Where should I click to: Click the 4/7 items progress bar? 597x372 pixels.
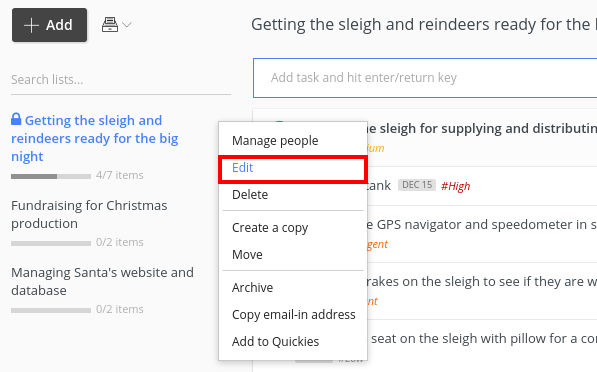(51, 176)
